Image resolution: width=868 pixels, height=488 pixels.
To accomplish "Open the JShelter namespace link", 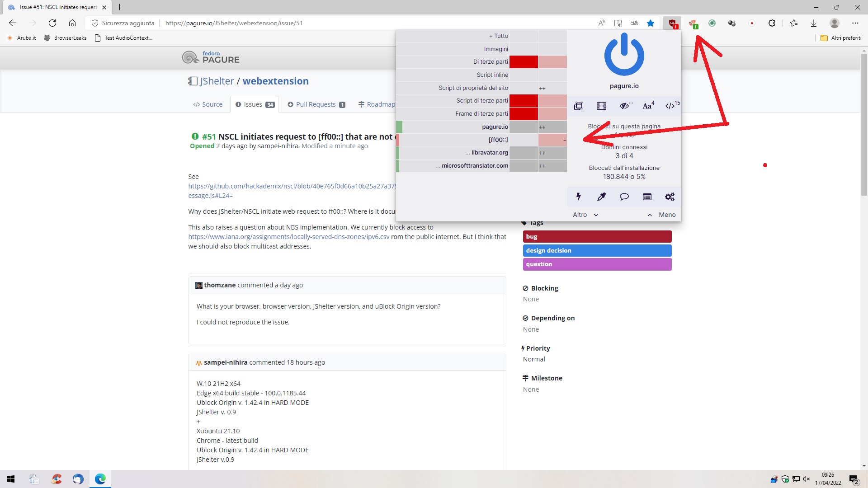I will click(217, 81).
